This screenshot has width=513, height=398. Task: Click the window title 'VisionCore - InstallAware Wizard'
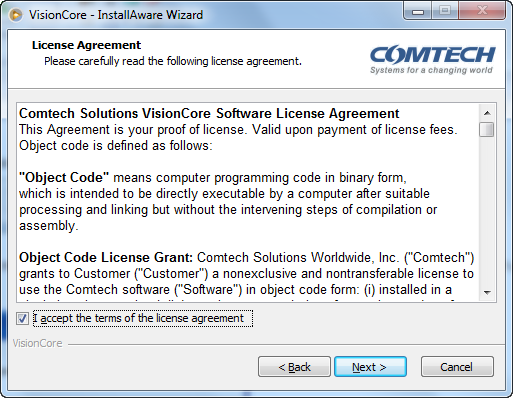coord(116,15)
